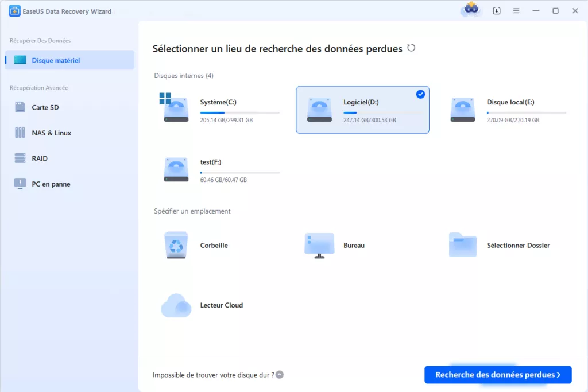Viewport: 588px width, 392px height.
Task: Uncheck the blue checkmark on Logiciel(D:)
Action: 420,94
